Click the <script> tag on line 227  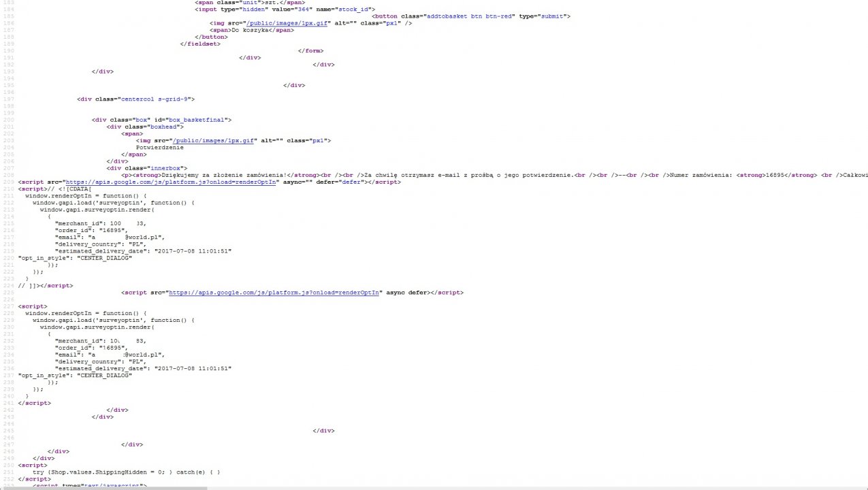point(33,306)
